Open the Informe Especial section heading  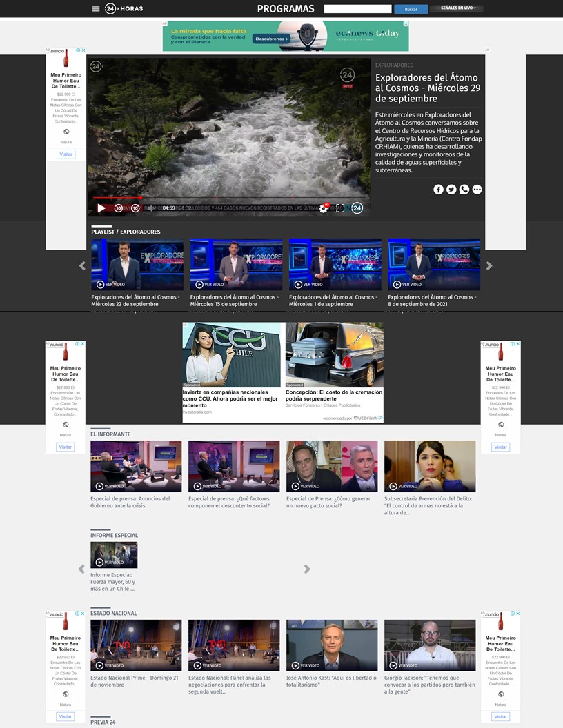115,536
